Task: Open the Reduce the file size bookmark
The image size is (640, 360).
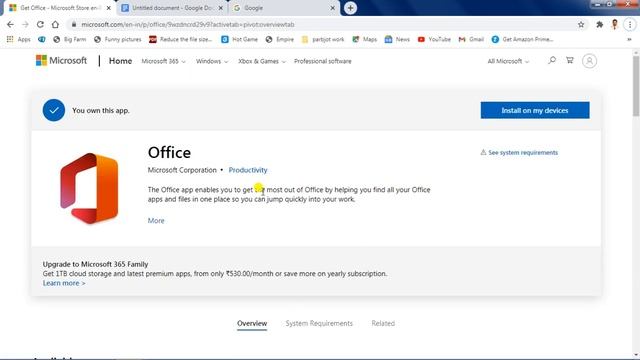Action: pos(181,39)
